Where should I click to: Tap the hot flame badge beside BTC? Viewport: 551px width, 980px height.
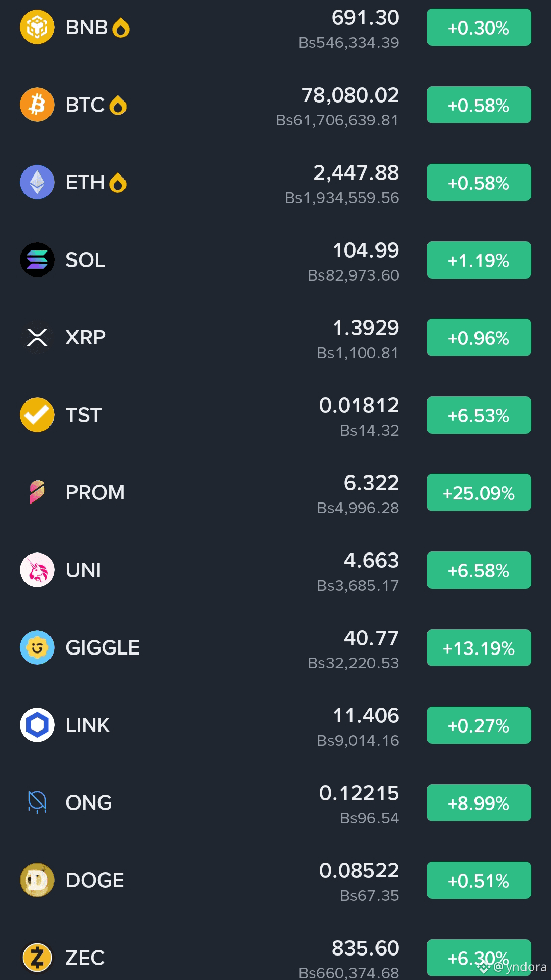coord(118,106)
